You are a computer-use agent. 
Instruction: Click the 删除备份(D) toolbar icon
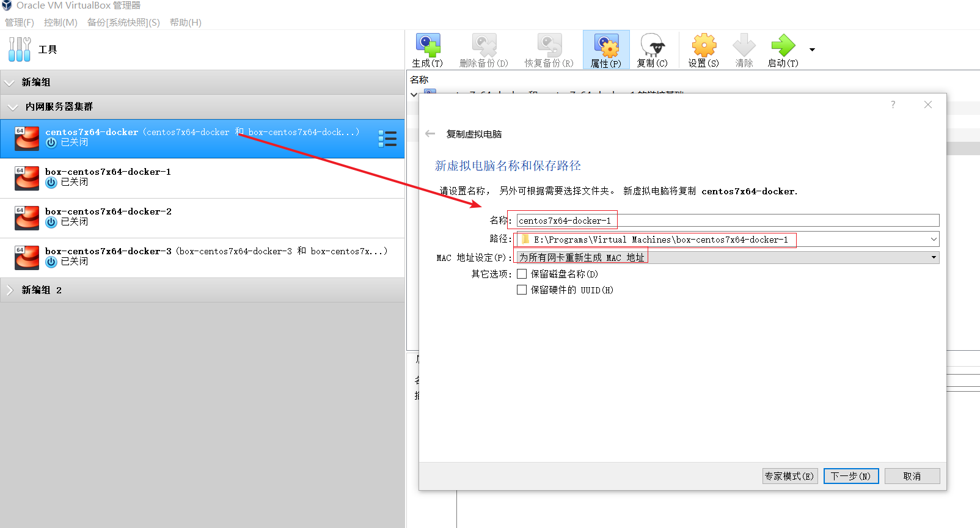[x=484, y=45]
